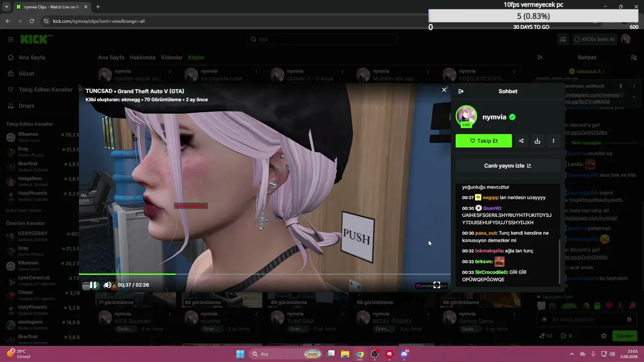Close the clip player with the X
This screenshot has width=644, height=362.
[444, 90]
